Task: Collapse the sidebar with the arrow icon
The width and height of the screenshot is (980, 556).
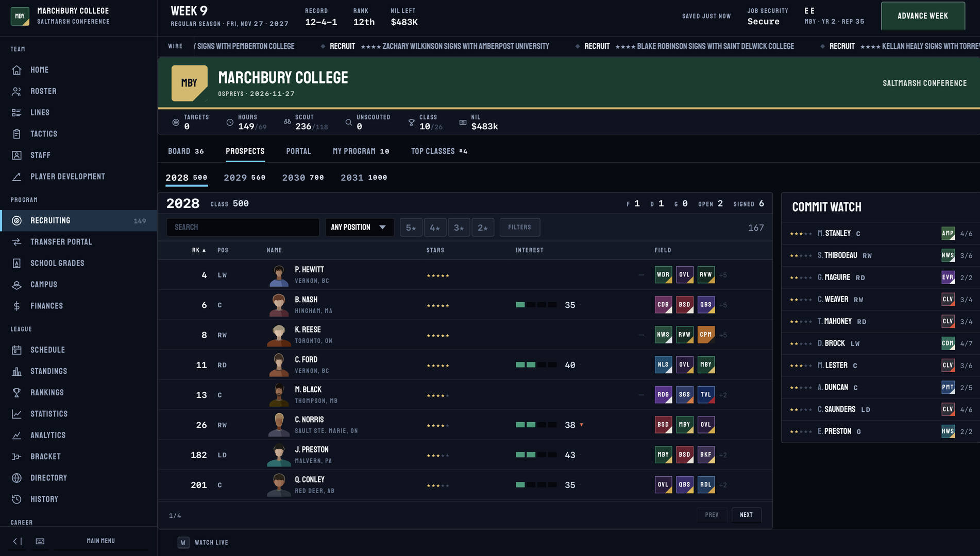Action: [17, 541]
